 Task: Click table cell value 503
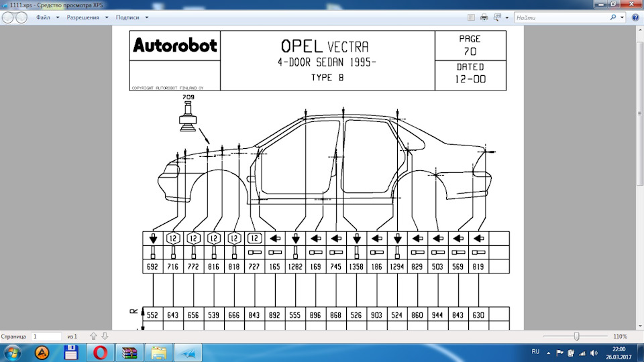pyautogui.click(x=438, y=267)
